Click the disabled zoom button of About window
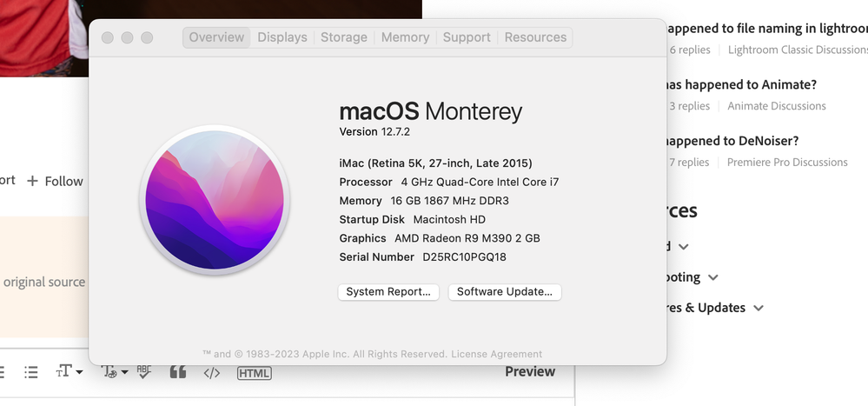 (147, 37)
